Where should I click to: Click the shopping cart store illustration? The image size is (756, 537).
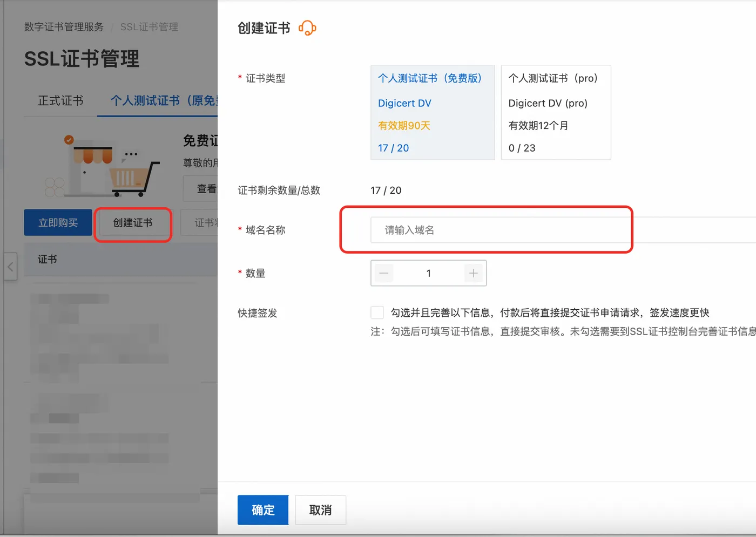(x=104, y=166)
